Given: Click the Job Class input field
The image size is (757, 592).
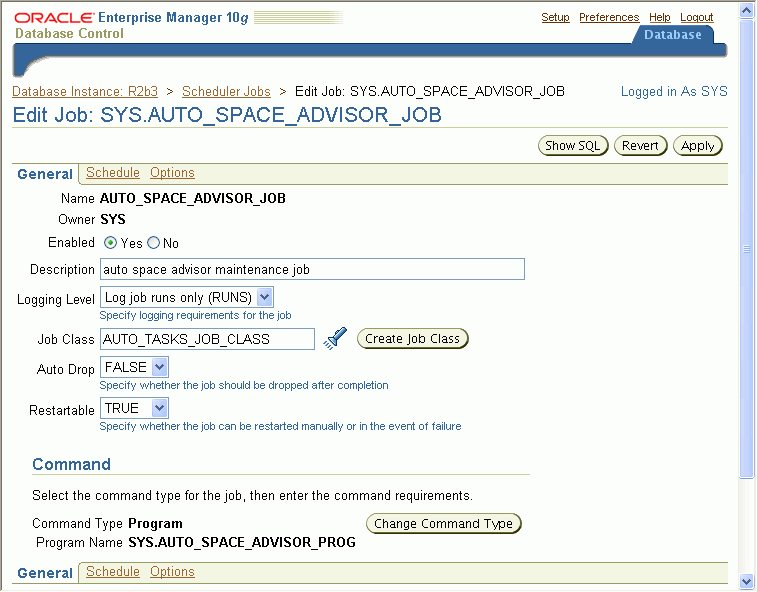Looking at the screenshot, I should coord(207,339).
